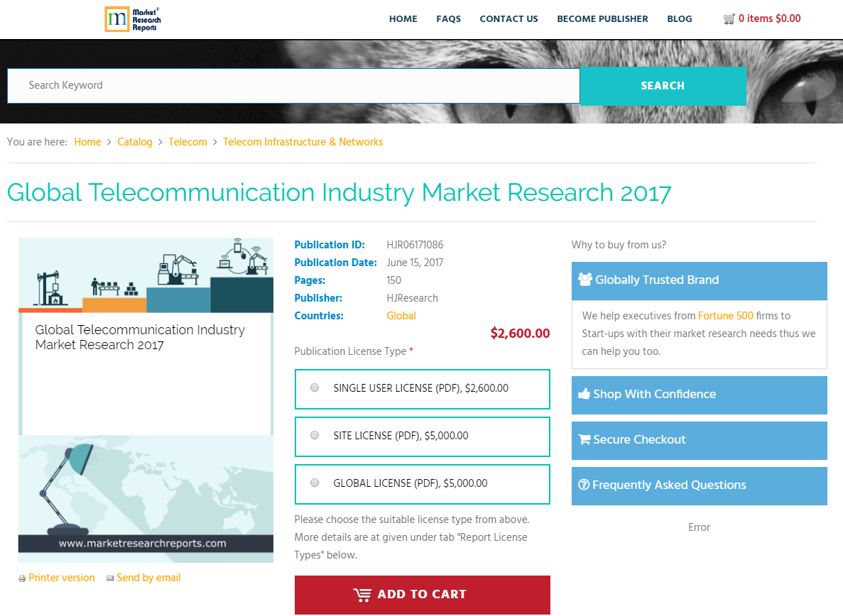The image size is (843, 616).
Task: Click the cart icon on Secure Checkout
Action: click(584, 439)
